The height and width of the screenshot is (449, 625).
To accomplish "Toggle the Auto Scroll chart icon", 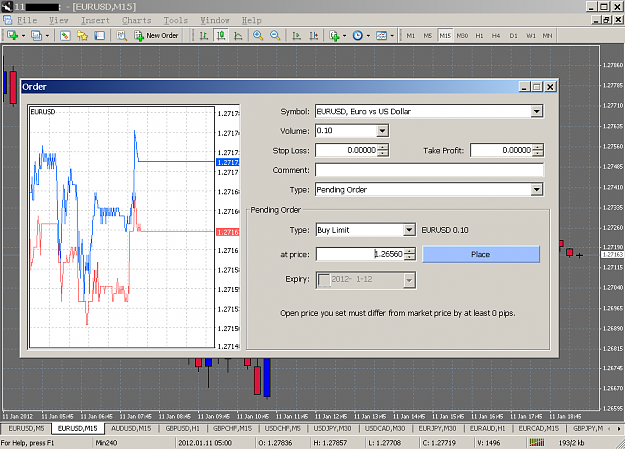I will pyautogui.click(x=297, y=35).
